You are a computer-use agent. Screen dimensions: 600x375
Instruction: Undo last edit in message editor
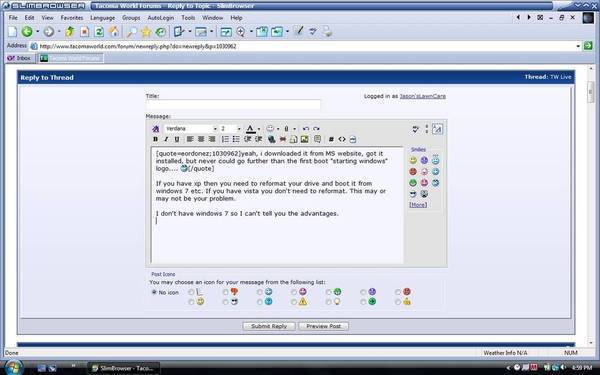coord(306,129)
